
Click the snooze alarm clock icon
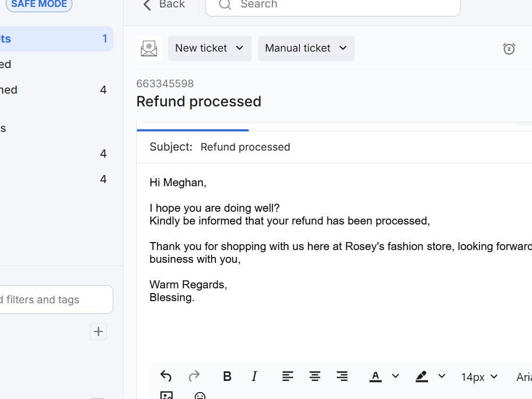coord(509,49)
